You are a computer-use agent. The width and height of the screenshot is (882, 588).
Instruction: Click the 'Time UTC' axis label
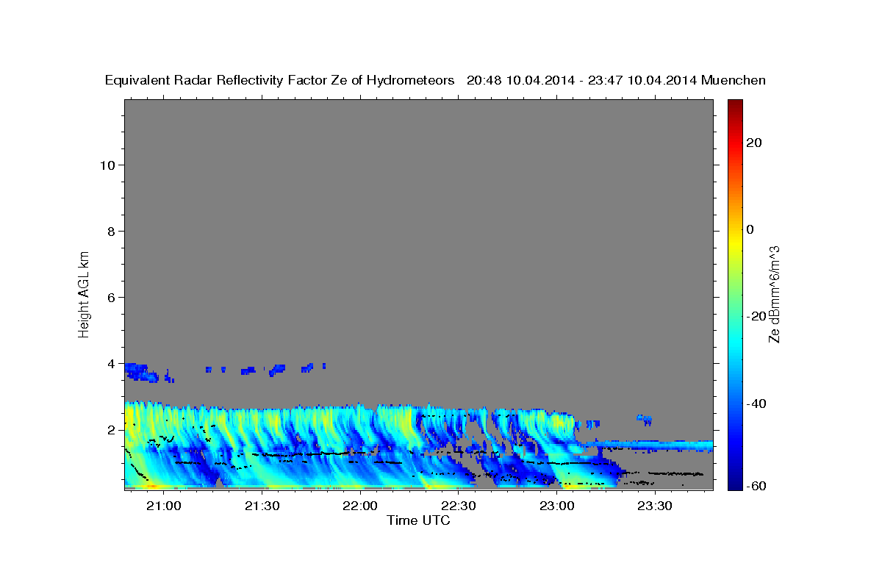coord(418,520)
